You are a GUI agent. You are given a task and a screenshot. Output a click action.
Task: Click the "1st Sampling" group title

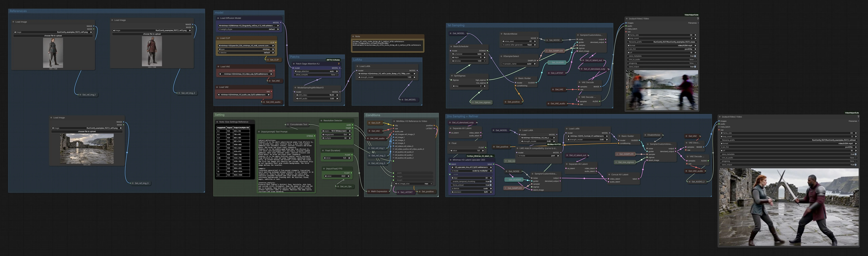click(456, 25)
